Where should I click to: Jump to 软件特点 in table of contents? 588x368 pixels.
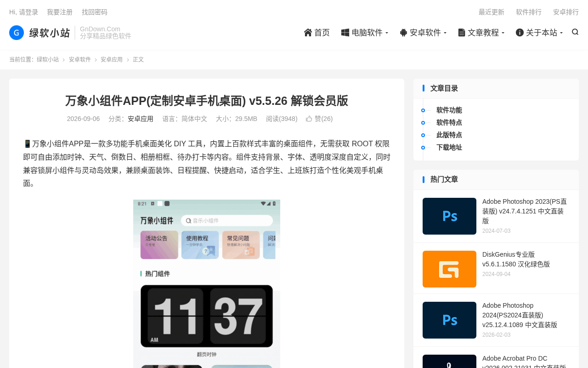tap(449, 122)
